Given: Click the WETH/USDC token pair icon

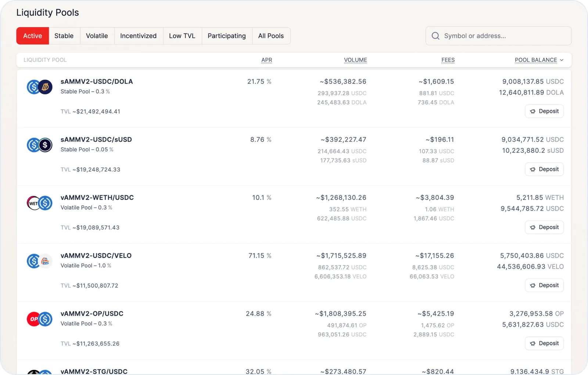Looking at the screenshot, I should (40, 203).
